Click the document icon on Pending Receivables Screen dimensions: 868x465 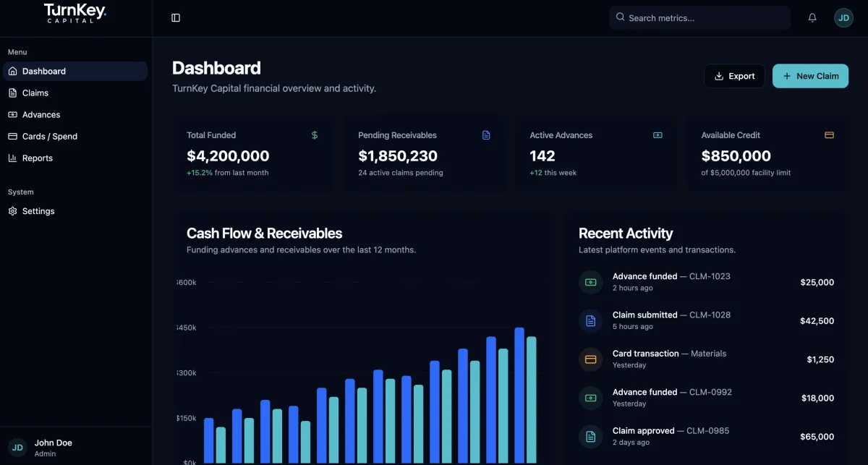point(486,135)
